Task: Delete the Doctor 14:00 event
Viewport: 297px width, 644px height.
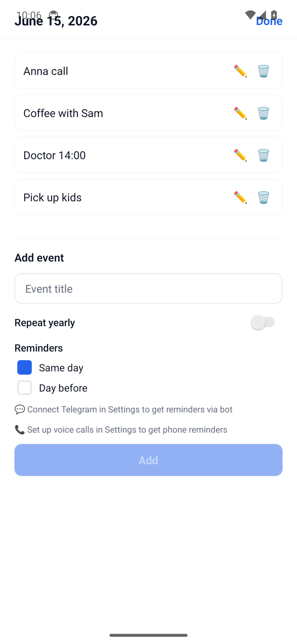Action: (x=264, y=155)
